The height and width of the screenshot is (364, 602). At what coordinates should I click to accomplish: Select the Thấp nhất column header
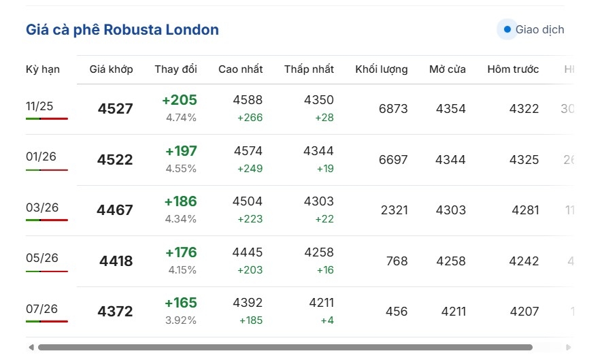coord(309,69)
